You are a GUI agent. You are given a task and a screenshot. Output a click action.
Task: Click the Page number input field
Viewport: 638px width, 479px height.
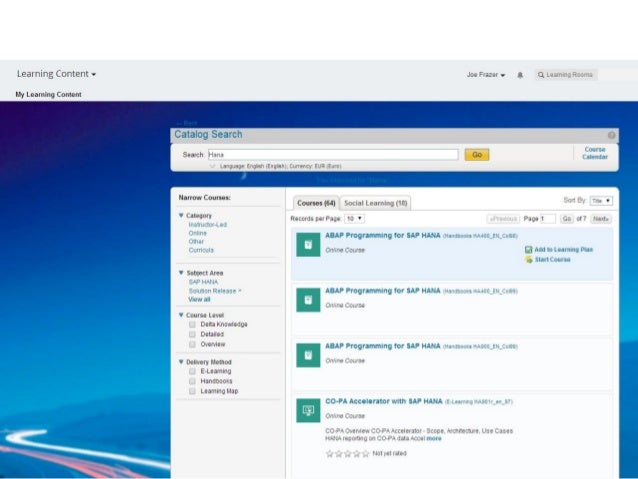point(548,219)
